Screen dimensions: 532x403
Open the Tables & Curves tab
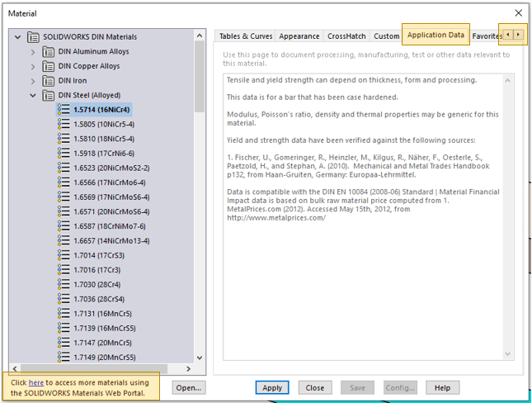click(246, 36)
